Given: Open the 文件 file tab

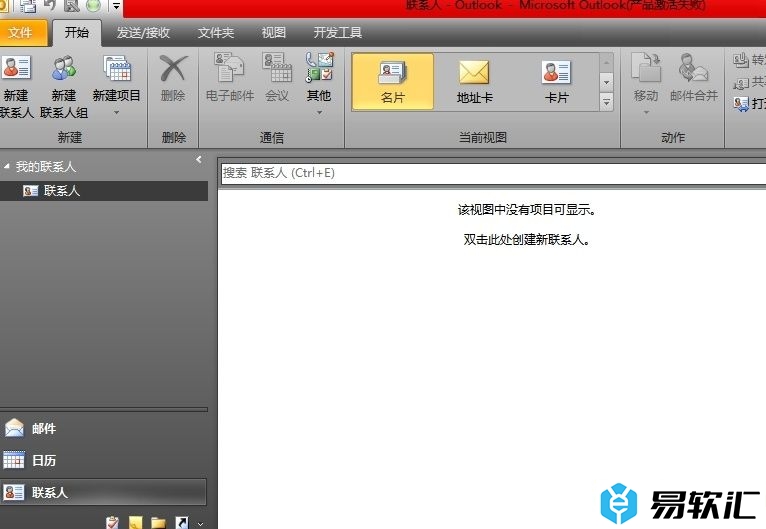Looking at the screenshot, I should pos(21,33).
